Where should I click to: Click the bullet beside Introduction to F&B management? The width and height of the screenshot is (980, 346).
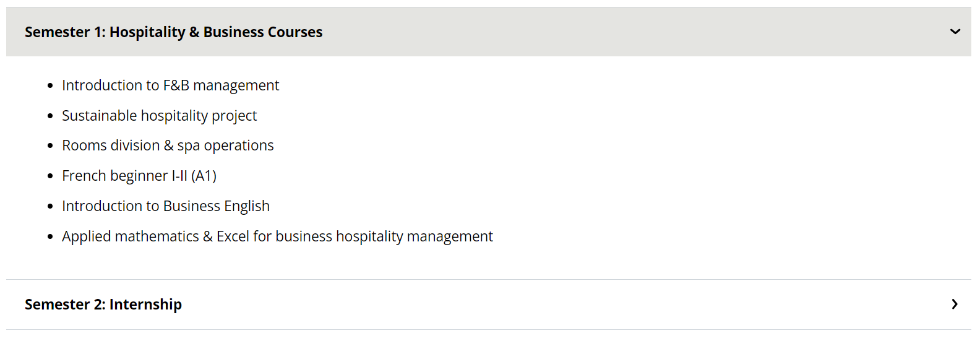[50, 86]
